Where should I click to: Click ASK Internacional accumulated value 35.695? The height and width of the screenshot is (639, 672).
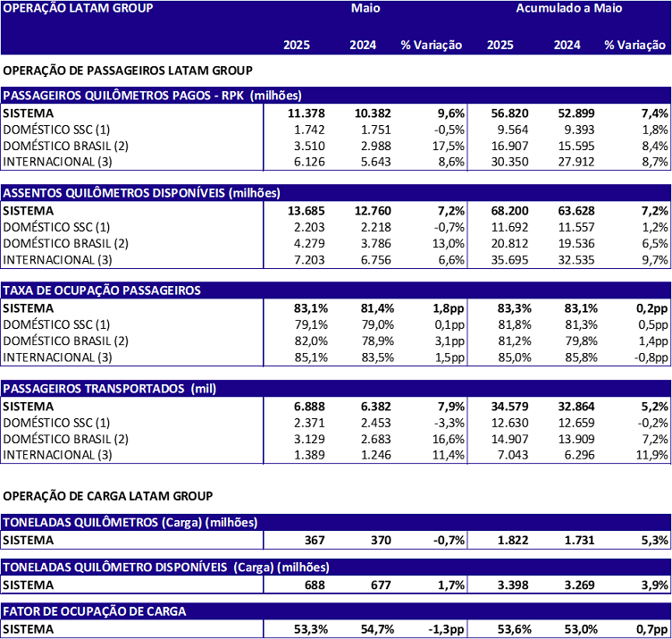coord(509,260)
